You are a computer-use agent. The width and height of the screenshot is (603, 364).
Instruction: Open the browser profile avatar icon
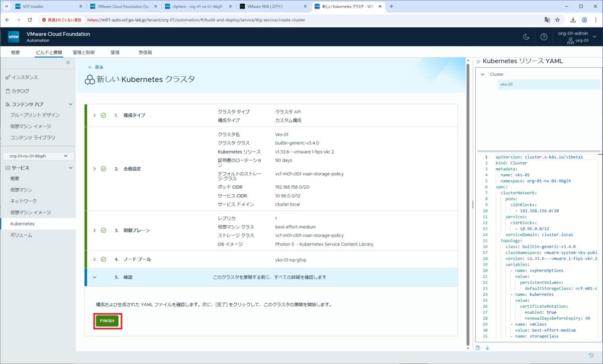[x=584, y=20]
